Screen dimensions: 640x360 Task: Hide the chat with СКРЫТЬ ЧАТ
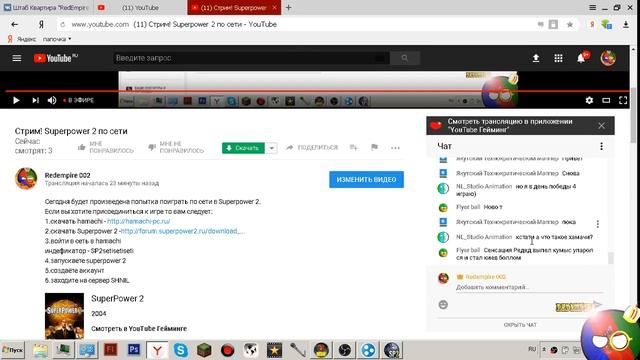pyautogui.click(x=520, y=325)
